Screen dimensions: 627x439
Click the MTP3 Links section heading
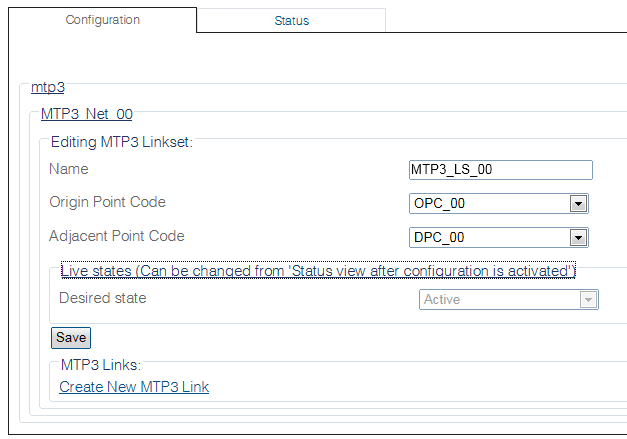[x=102, y=365]
